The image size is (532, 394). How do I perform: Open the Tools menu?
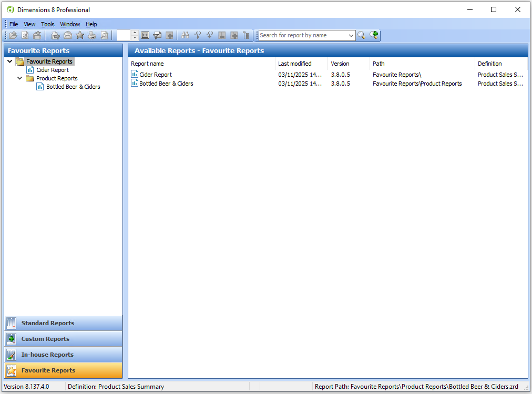48,24
